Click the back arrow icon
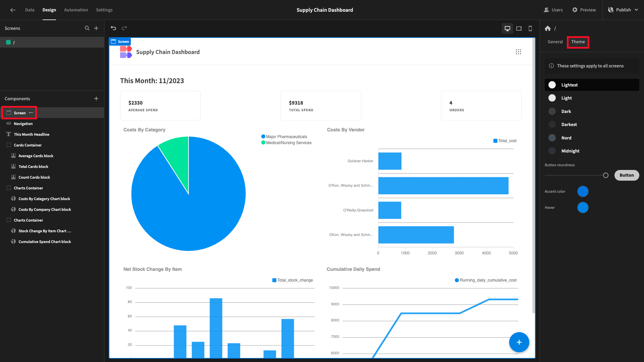Image resolution: width=644 pixels, height=362 pixels. pos(13,10)
